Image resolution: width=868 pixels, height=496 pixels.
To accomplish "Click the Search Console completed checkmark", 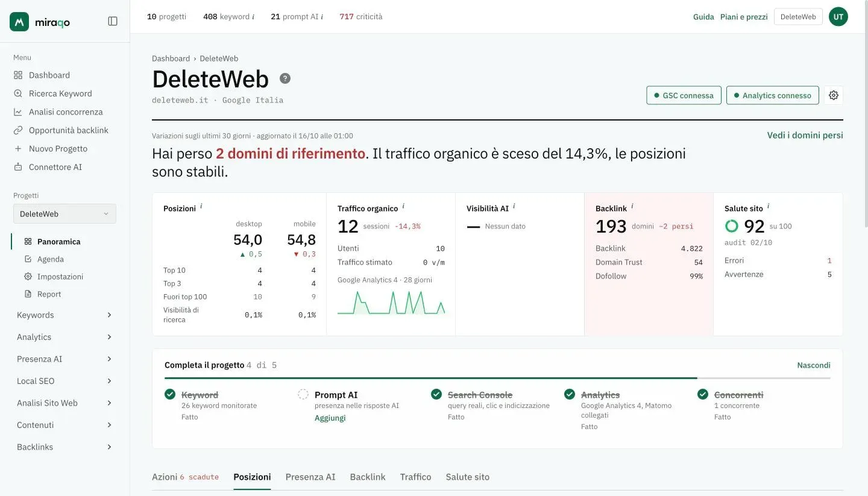I will pos(436,394).
